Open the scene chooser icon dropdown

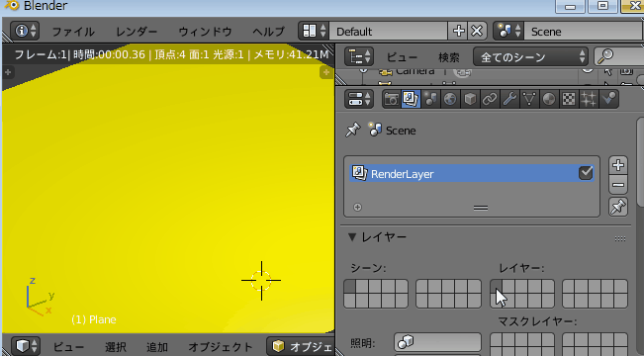point(508,32)
